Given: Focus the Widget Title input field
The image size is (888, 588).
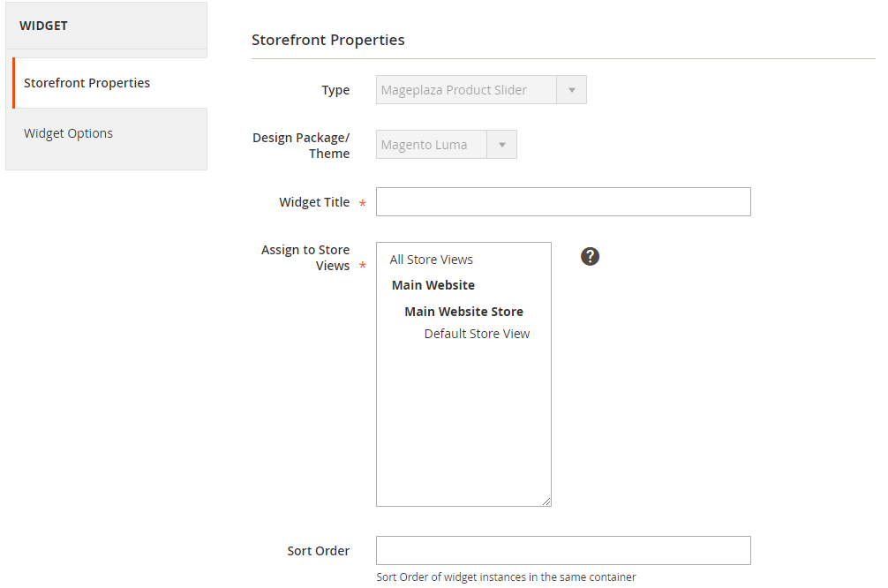Looking at the screenshot, I should coord(563,202).
